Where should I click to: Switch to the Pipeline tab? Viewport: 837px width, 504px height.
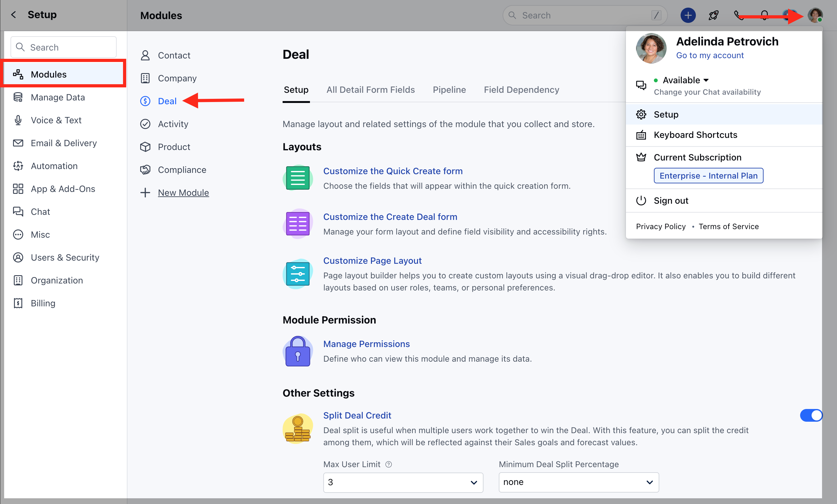tap(449, 90)
